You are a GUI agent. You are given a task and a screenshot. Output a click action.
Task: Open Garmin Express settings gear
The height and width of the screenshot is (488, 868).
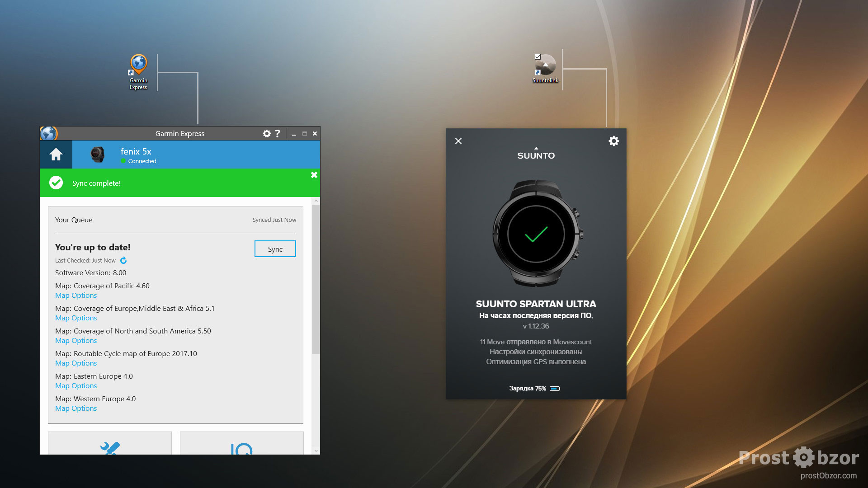click(x=267, y=134)
